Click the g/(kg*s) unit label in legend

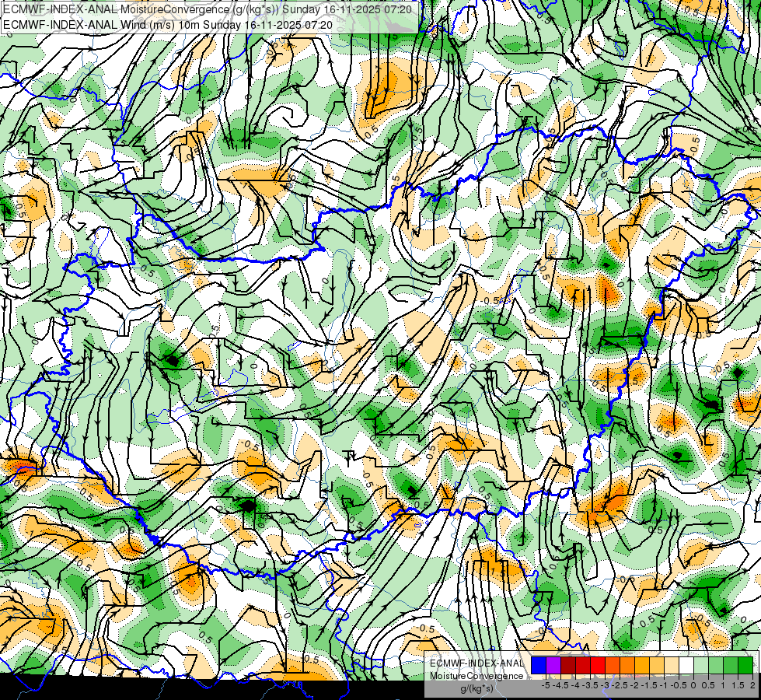(x=477, y=688)
